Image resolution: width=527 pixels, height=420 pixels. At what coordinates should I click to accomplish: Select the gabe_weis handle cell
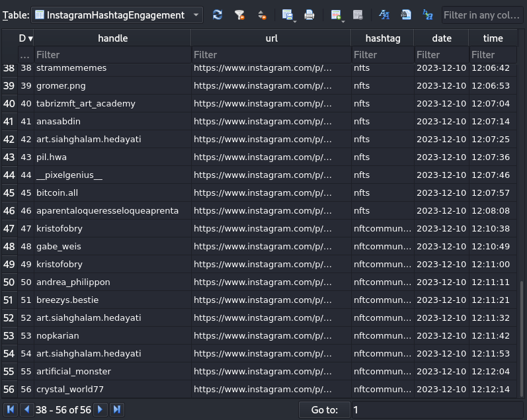tap(112, 246)
